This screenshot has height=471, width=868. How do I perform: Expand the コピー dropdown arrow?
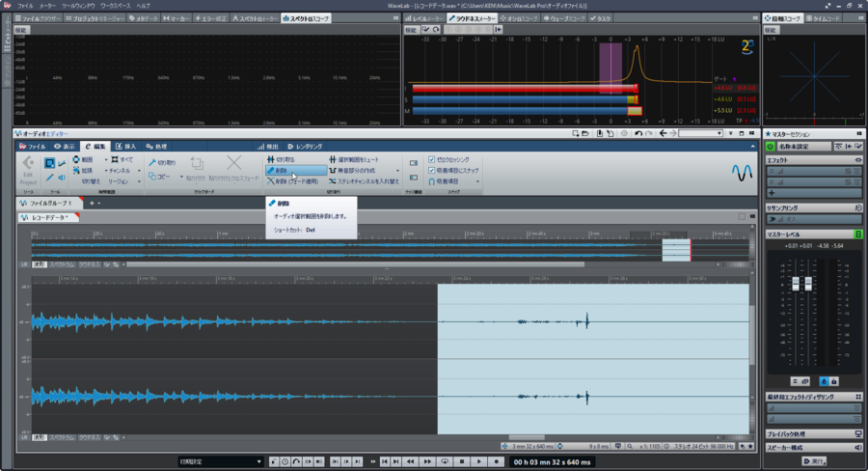(181, 177)
